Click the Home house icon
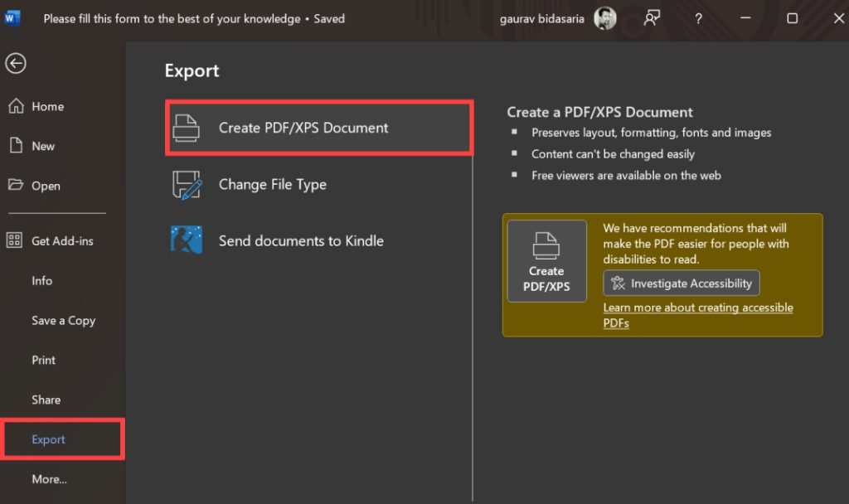Image resolution: width=849 pixels, height=504 pixels. point(17,106)
